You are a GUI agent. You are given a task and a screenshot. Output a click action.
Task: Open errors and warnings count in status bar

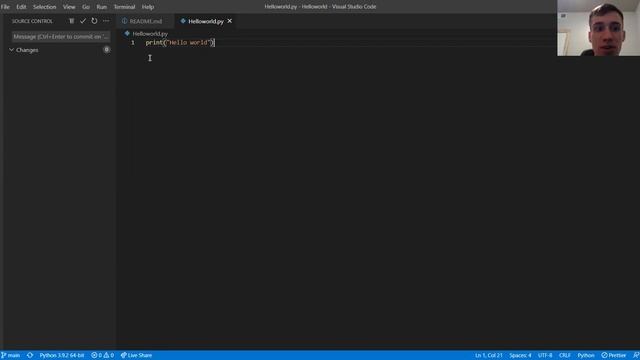pyautogui.click(x=102, y=355)
